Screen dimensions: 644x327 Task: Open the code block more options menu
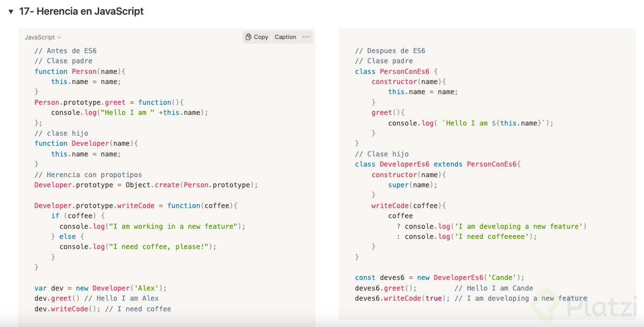[x=306, y=37]
